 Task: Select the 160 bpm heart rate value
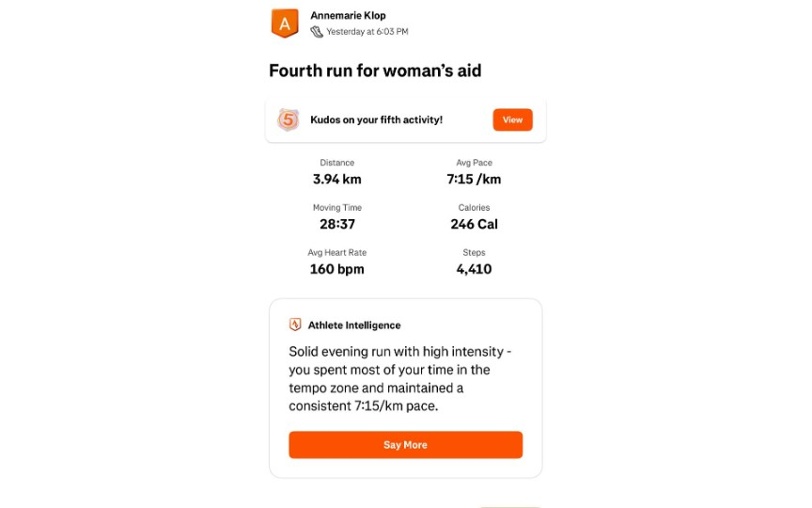(336, 269)
